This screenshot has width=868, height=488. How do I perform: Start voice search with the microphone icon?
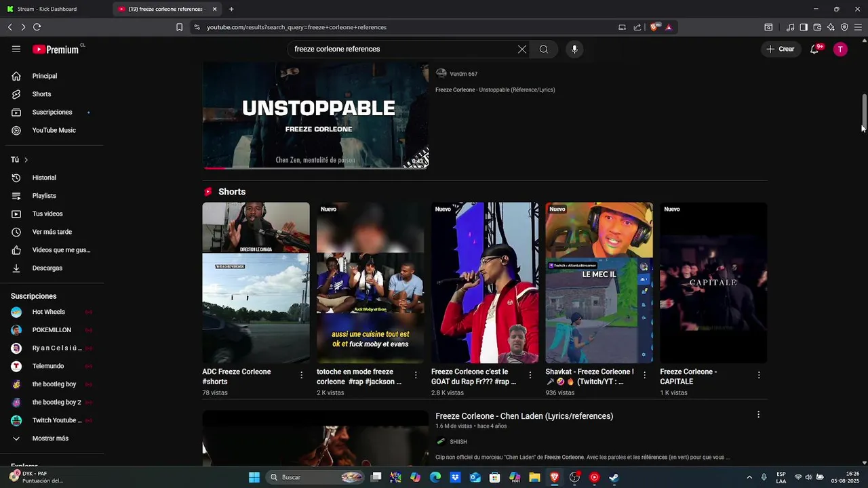(574, 49)
